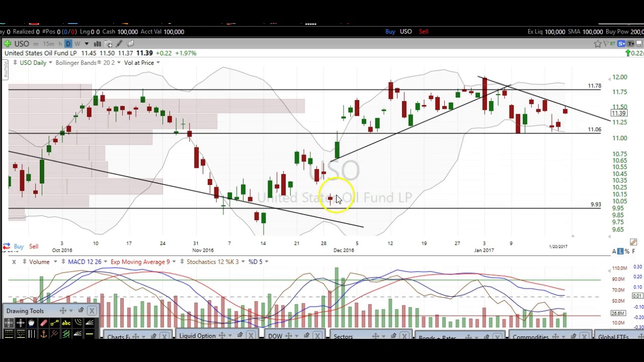The width and height of the screenshot is (644, 362).
Task: Open the DOW tab
Action: 275,336
